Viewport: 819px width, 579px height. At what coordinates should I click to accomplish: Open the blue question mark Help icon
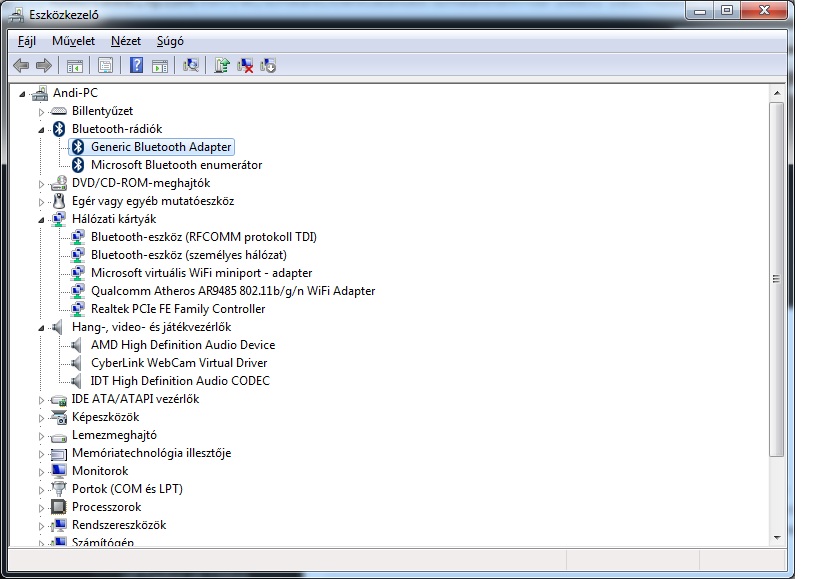pyautogui.click(x=136, y=65)
